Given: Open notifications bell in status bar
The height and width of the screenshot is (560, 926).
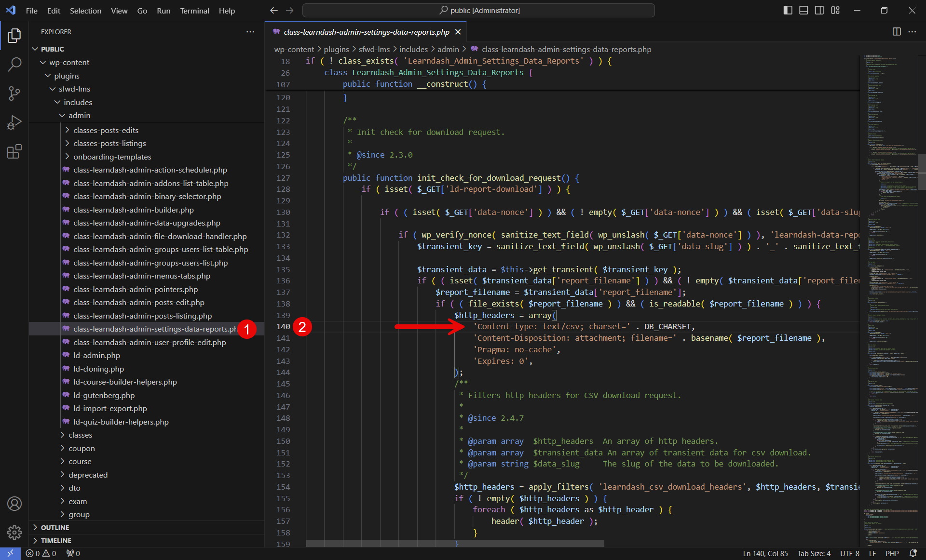Looking at the screenshot, I should click(912, 553).
